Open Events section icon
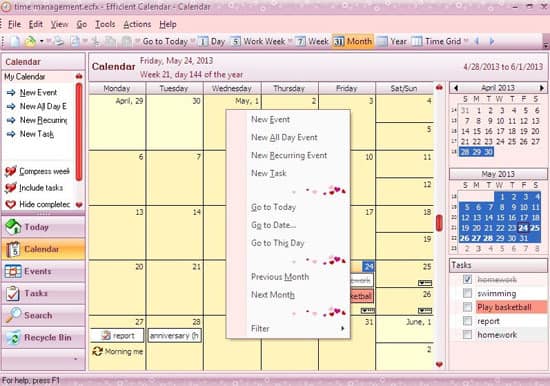This screenshot has width=550, height=386. pyautogui.click(x=13, y=271)
